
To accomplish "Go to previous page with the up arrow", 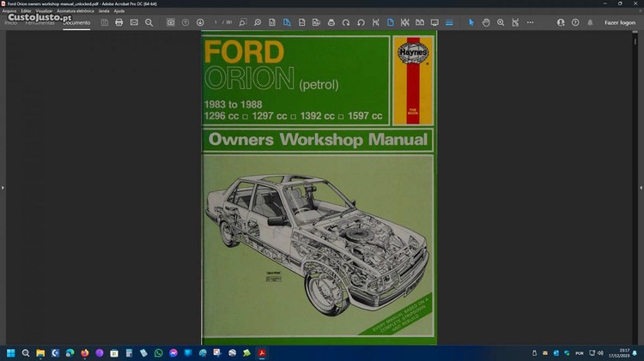I will coord(185,22).
